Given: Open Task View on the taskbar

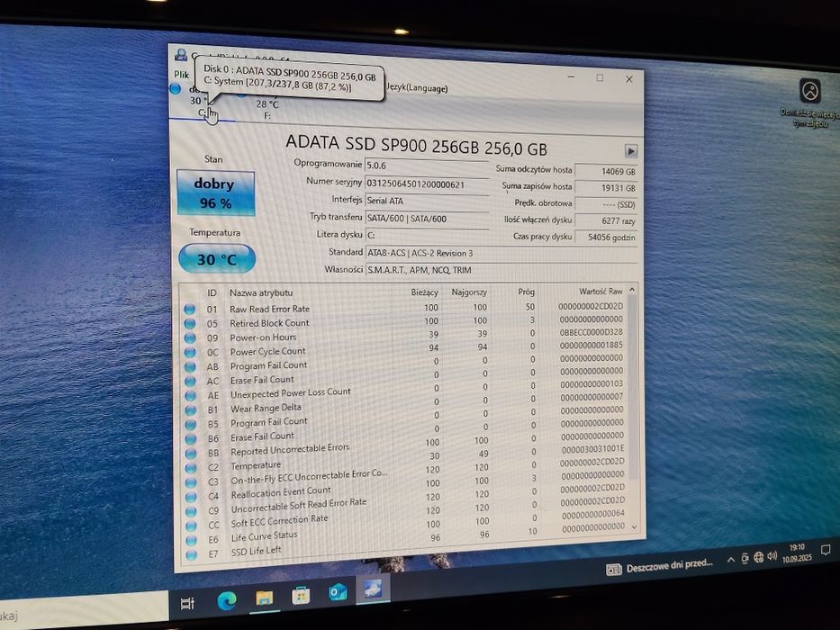Looking at the screenshot, I should click(x=187, y=604).
